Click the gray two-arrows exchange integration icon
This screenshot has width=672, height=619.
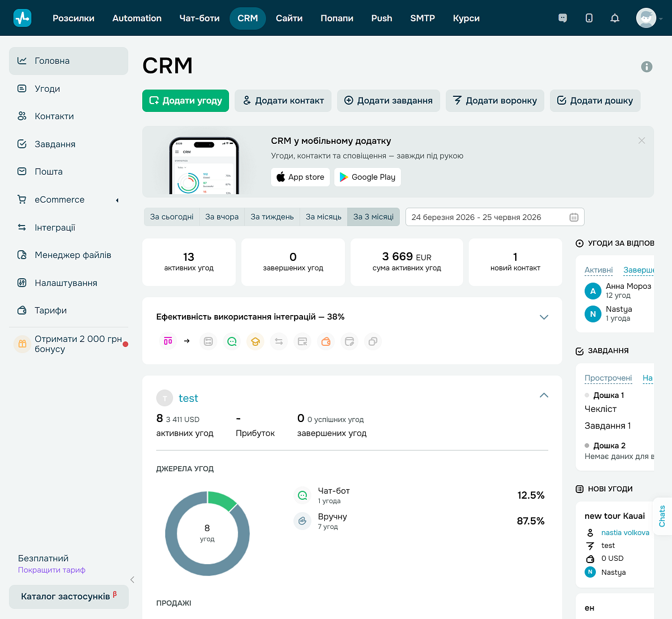tap(279, 341)
